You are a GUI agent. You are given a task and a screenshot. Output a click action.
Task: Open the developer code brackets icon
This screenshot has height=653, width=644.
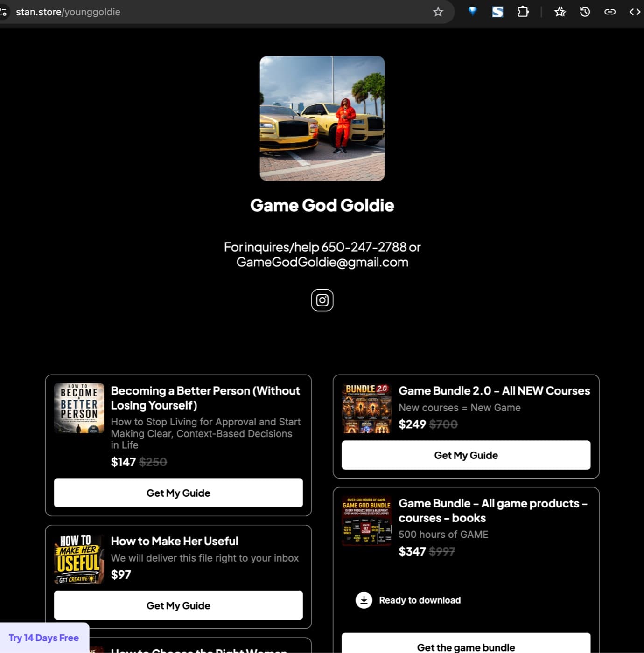point(635,12)
